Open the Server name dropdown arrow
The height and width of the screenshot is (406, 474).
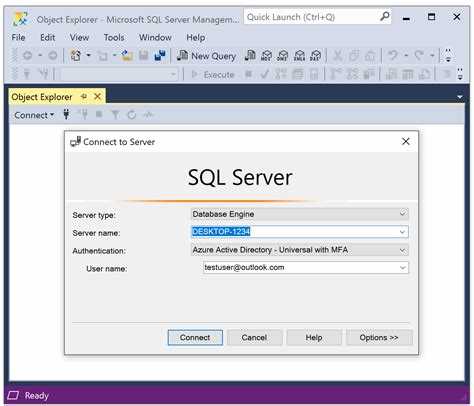point(403,232)
